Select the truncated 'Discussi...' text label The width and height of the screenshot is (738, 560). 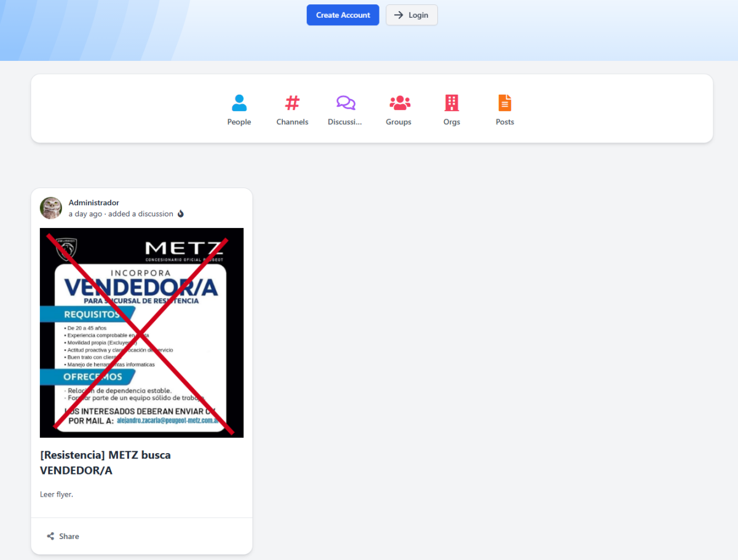(345, 122)
